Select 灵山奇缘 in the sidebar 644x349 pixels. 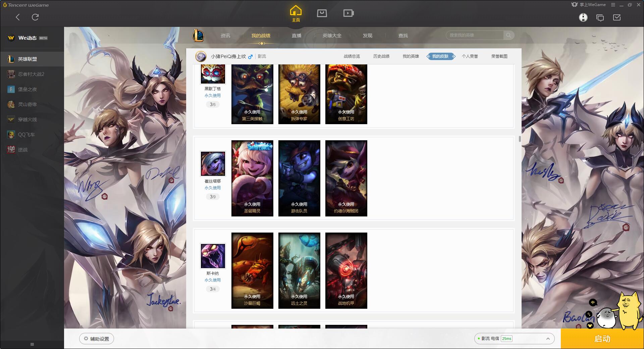coord(32,104)
